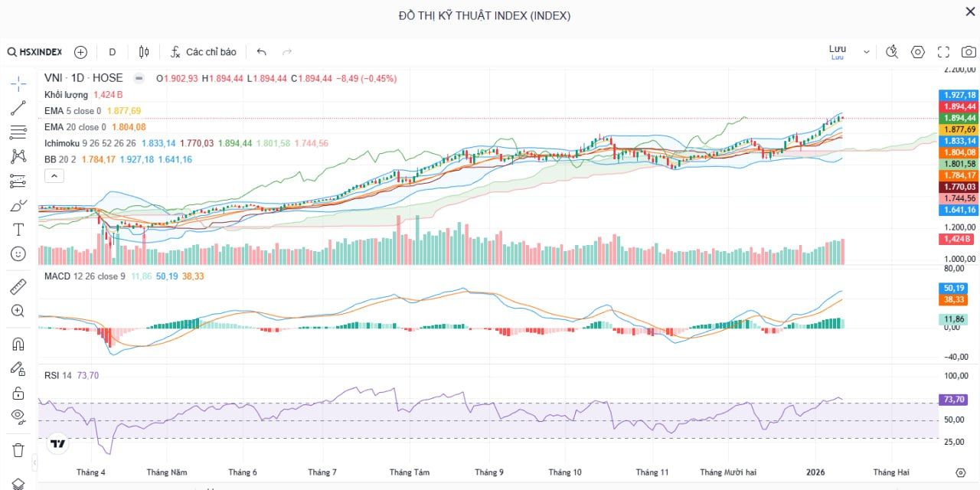Screen dimensions: 980x490
Task: Open the XABCD pattern drawing tool
Action: [x=18, y=156]
